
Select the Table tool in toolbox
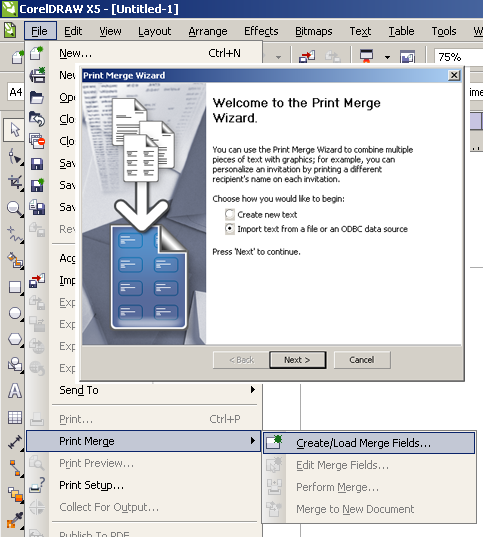click(x=14, y=417)
